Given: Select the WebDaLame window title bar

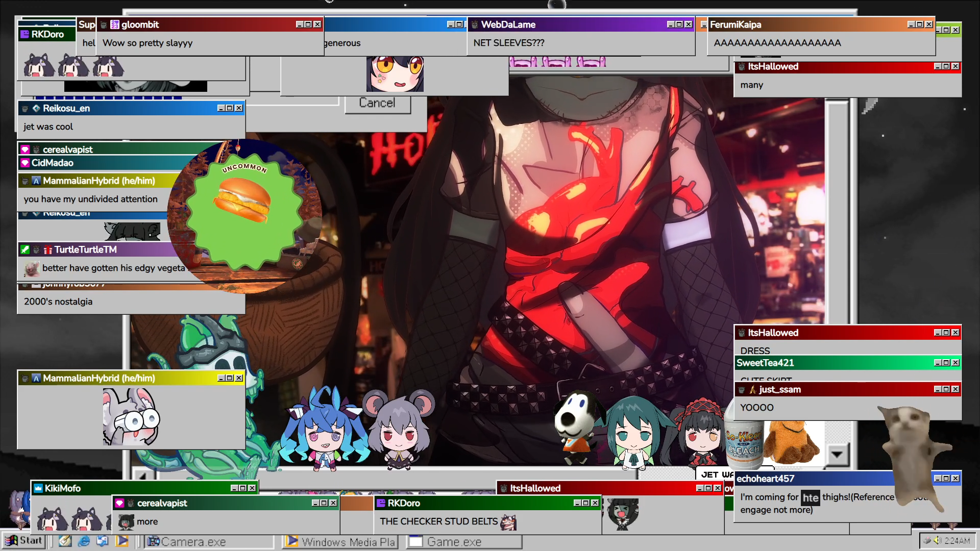Looking at the screenshot, I should [x=581, y=24].
